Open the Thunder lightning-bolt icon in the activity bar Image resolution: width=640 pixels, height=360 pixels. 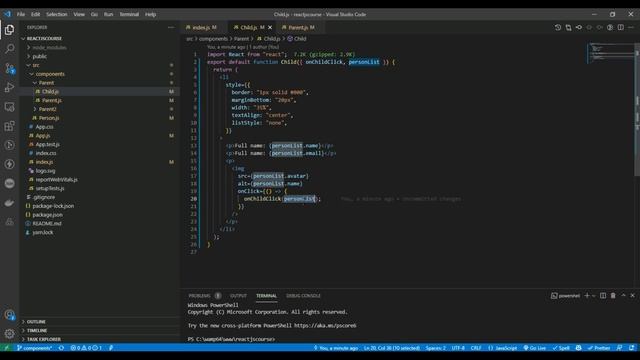pyautogui.click(x=9, y=164)
